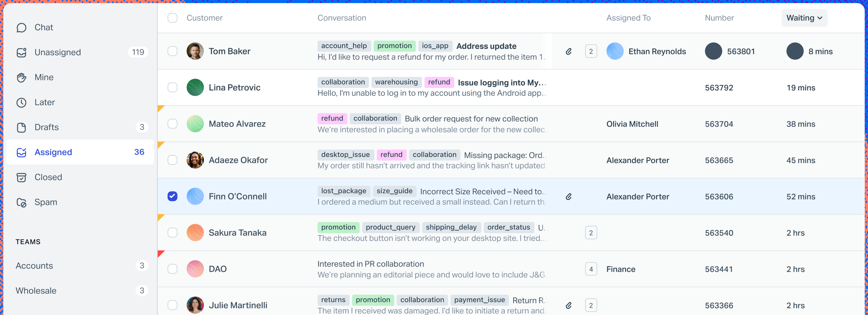Click the promotion tag on Tom Baker's conversation
The image size is (868, 315).
click(394, 46)
